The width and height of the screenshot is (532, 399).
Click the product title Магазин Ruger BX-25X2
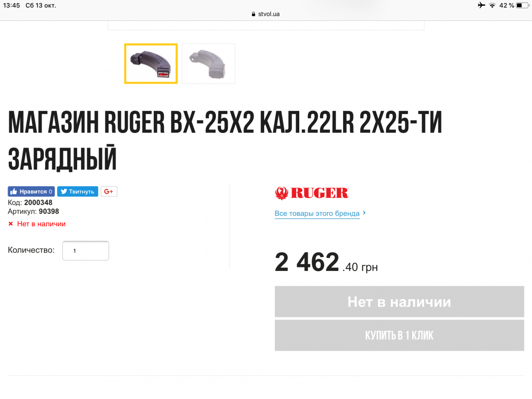click(225, 141)
